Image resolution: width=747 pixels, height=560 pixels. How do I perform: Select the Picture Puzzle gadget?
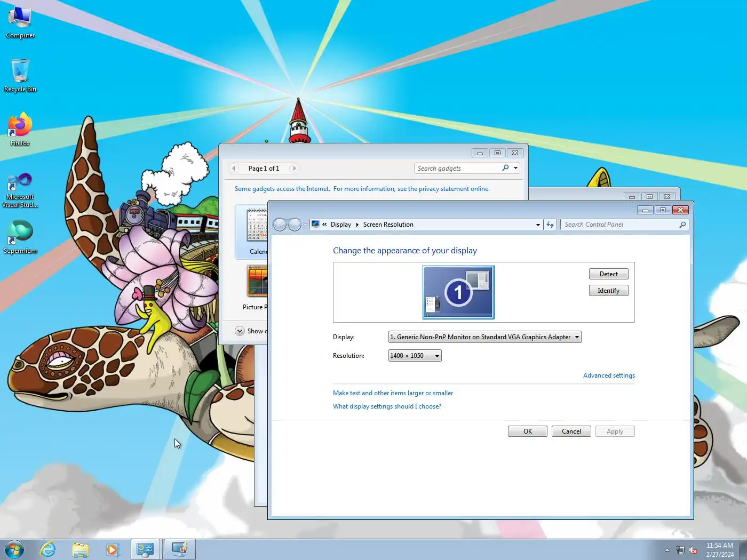pyautogui.click(x=256, y=288)
